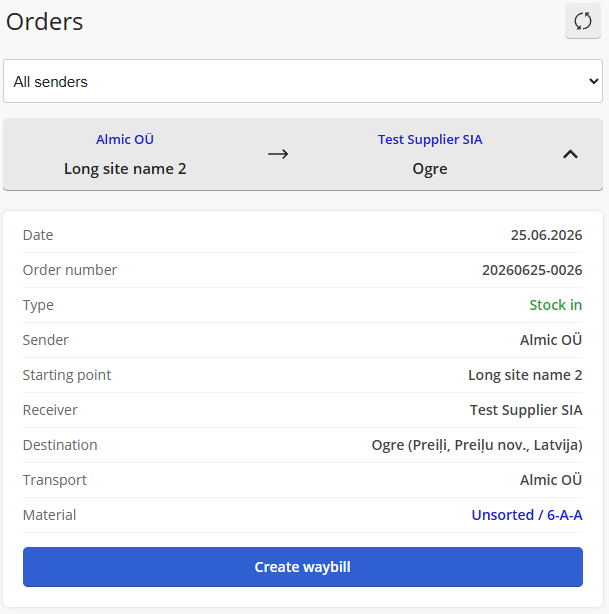Open the Test Supplier SIA link

click(430, 139)
